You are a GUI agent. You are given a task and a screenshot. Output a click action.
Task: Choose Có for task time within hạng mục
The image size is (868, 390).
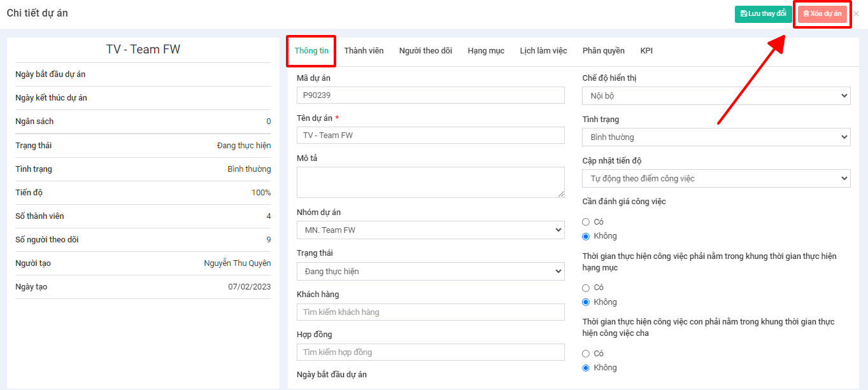click(x=586, y=288)
